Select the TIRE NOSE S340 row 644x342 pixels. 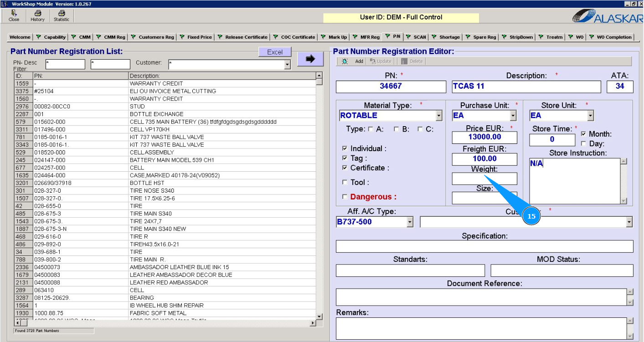[x=150, y=191]
